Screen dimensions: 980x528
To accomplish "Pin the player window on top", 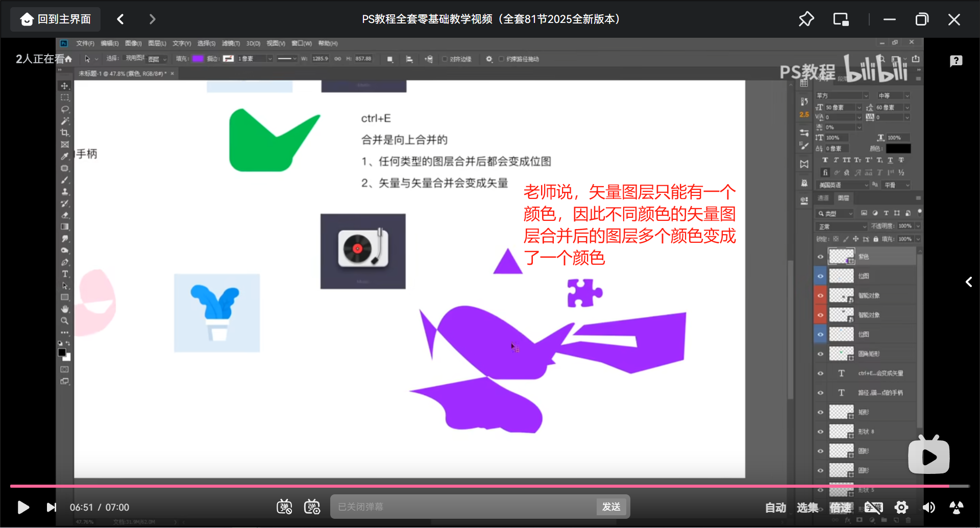I will tap(806, 19).
